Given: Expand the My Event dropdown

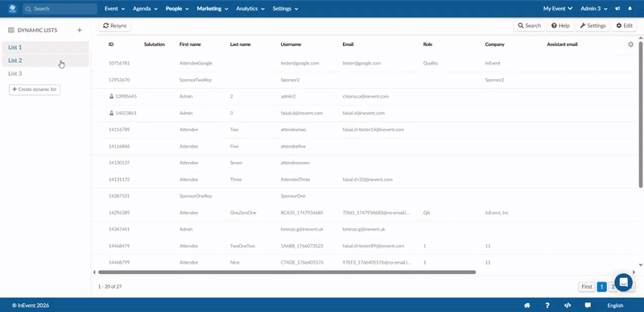Looking at the screenshot, I should pos(558,9).
